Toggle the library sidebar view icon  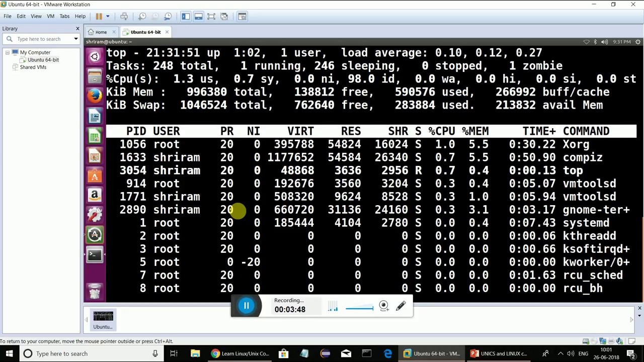[x=186, y=17]
